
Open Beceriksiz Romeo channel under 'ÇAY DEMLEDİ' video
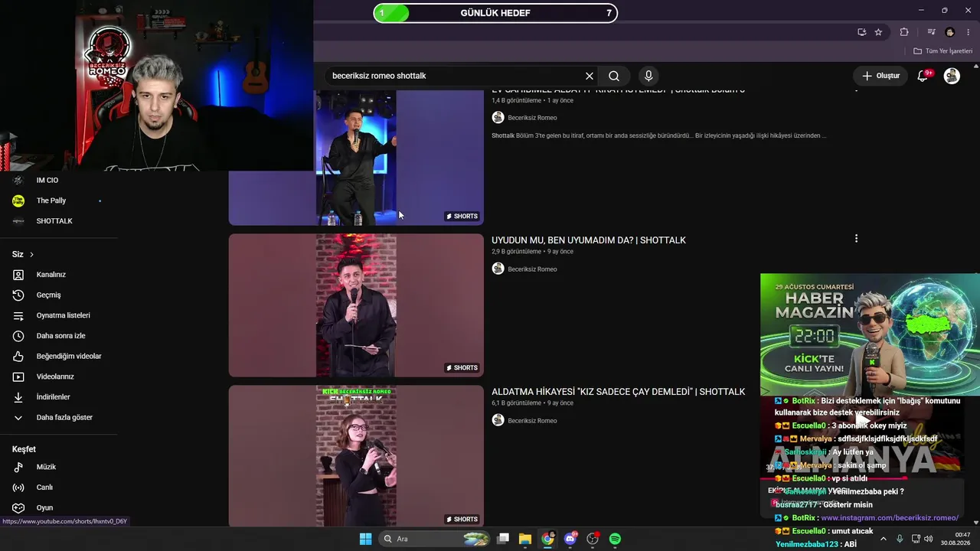[x=532, y=421]
